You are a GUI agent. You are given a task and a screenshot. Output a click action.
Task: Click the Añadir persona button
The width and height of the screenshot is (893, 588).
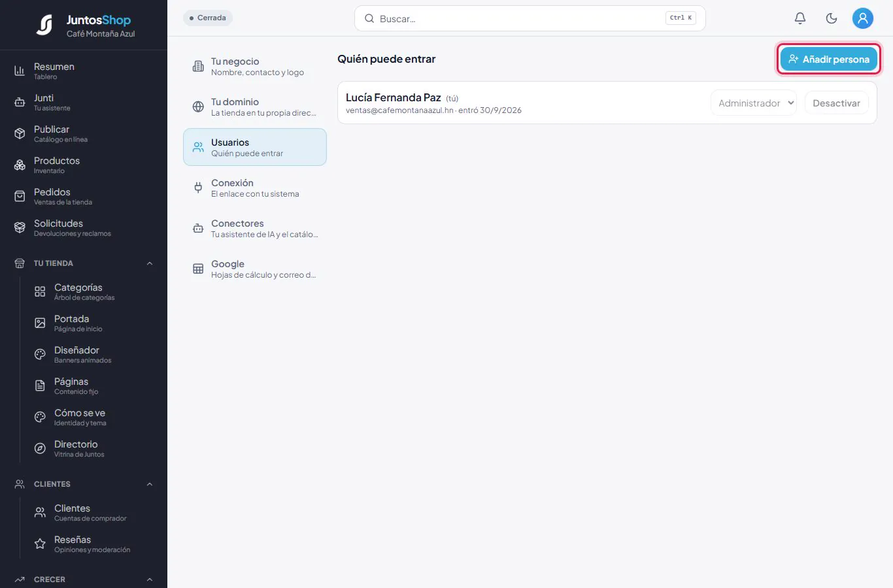tap(829, 59)
